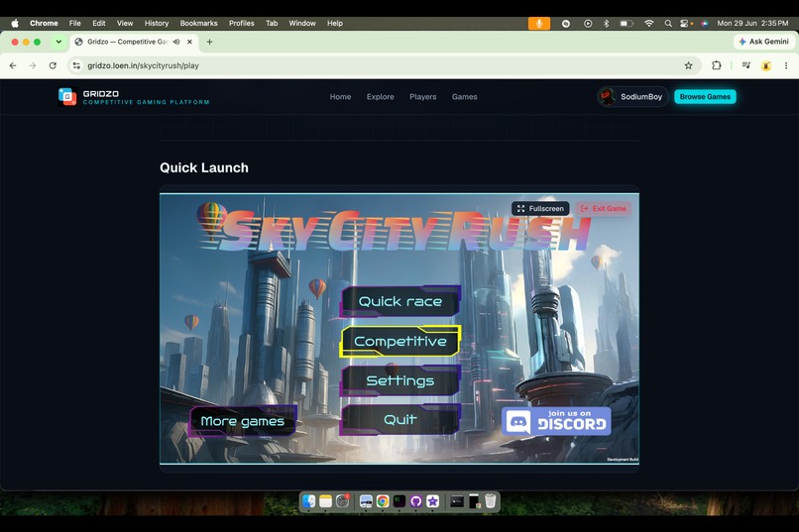Open the Chrome profile avatar
This screenshot has width=799, height=532.
(766, 65)
